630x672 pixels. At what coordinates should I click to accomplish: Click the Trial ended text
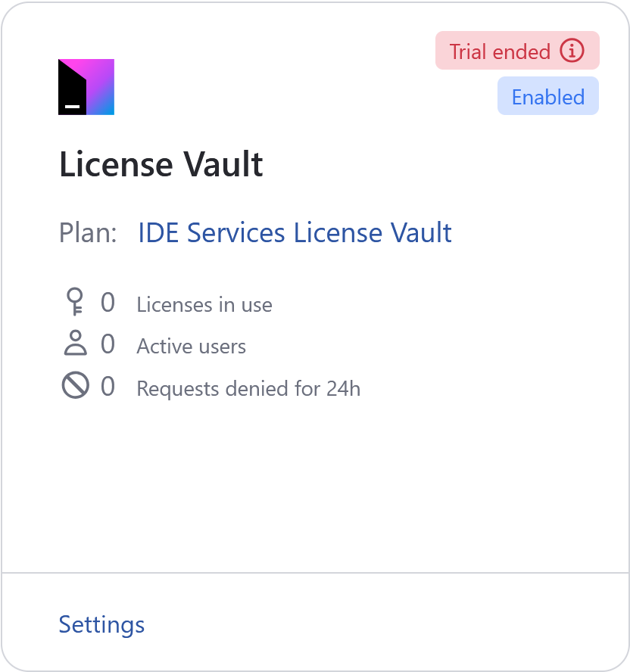coord(500,51)
